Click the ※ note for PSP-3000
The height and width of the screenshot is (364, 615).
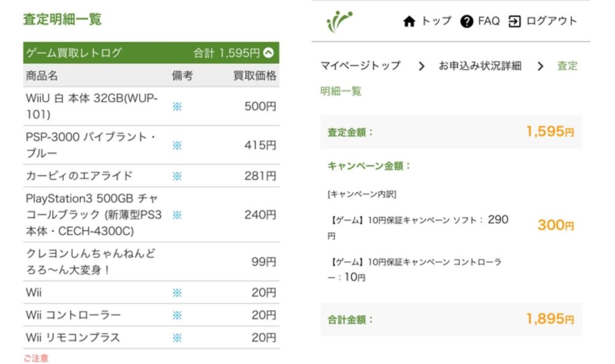[x=177, y=145]
